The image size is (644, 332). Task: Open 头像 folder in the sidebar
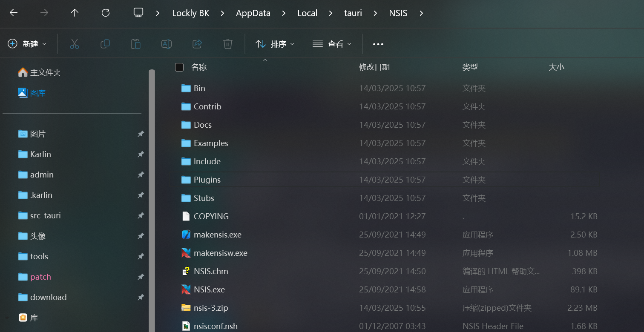point(38,236)
